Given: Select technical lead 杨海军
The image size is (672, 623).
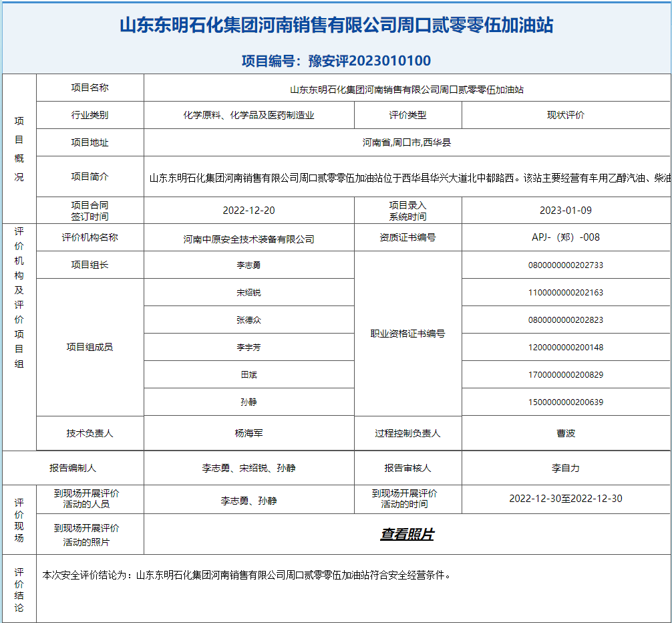Looking at the screenshot, I should (x=248, y=433).
